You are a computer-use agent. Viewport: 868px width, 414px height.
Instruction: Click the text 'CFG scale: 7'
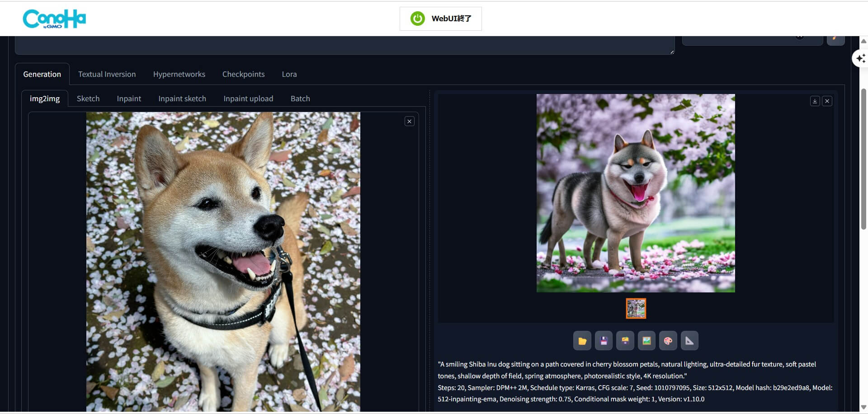point(615,388)
